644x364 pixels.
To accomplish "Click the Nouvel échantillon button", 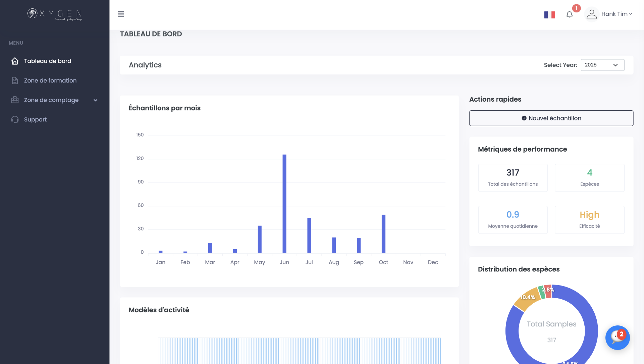I will pos(551,118).
